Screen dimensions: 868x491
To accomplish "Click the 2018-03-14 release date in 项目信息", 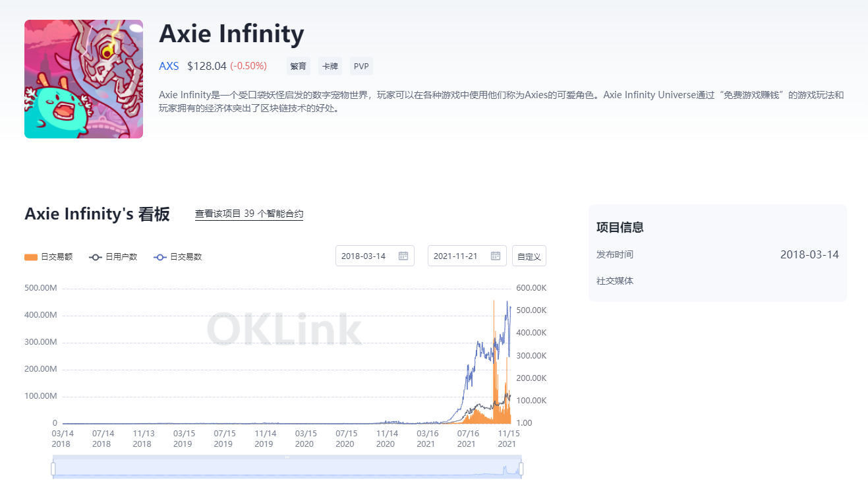I will tap(809, 254).
